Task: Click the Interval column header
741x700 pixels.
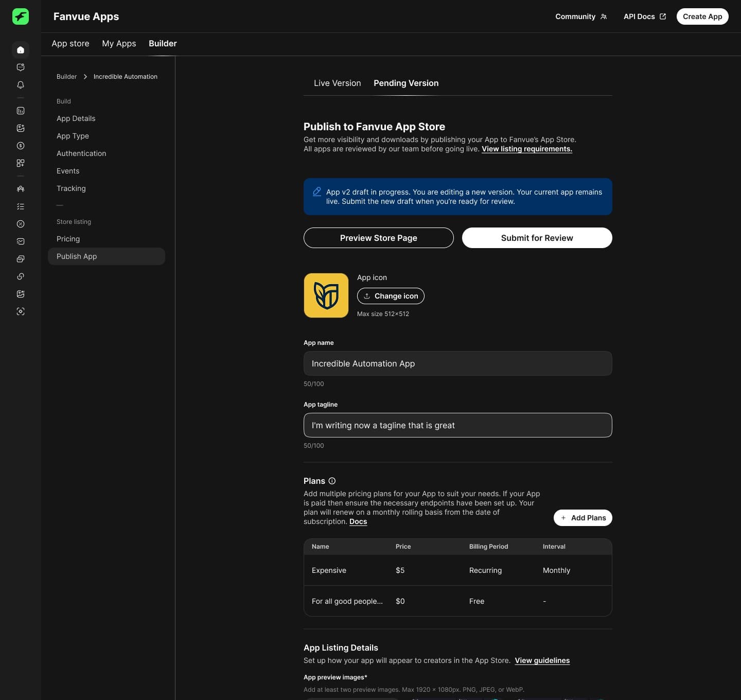Action: click(554, 547)
